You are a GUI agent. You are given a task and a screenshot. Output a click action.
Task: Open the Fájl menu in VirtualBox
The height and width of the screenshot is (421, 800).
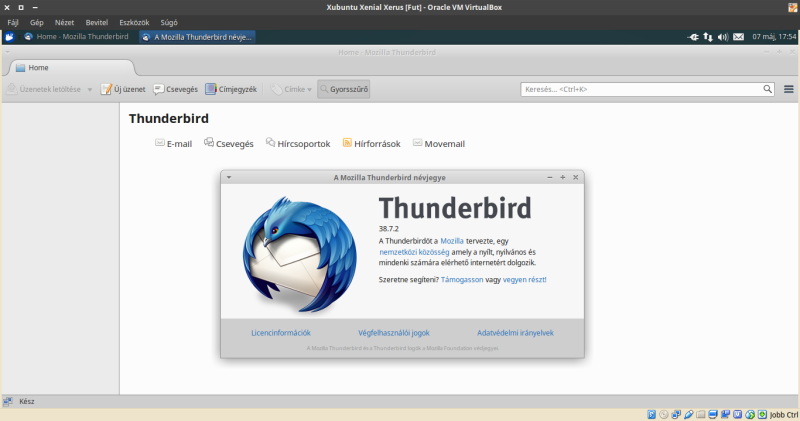coord(13,22)
